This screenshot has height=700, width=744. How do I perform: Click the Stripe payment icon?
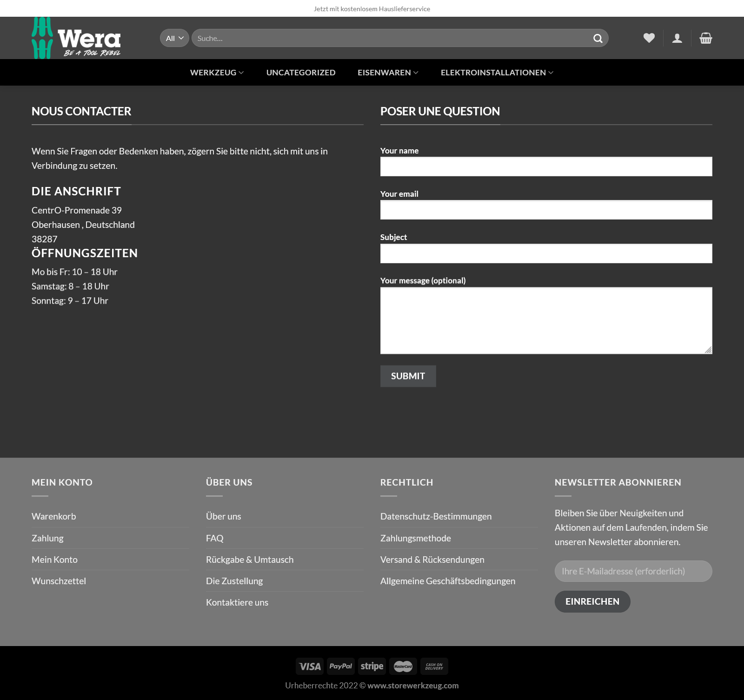[x=372, y=666]
